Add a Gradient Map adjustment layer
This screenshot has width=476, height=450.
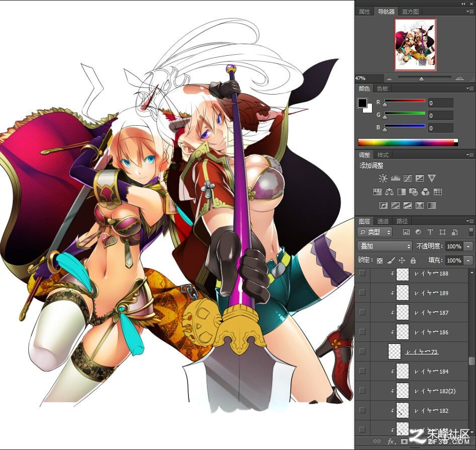pos(432,206)
